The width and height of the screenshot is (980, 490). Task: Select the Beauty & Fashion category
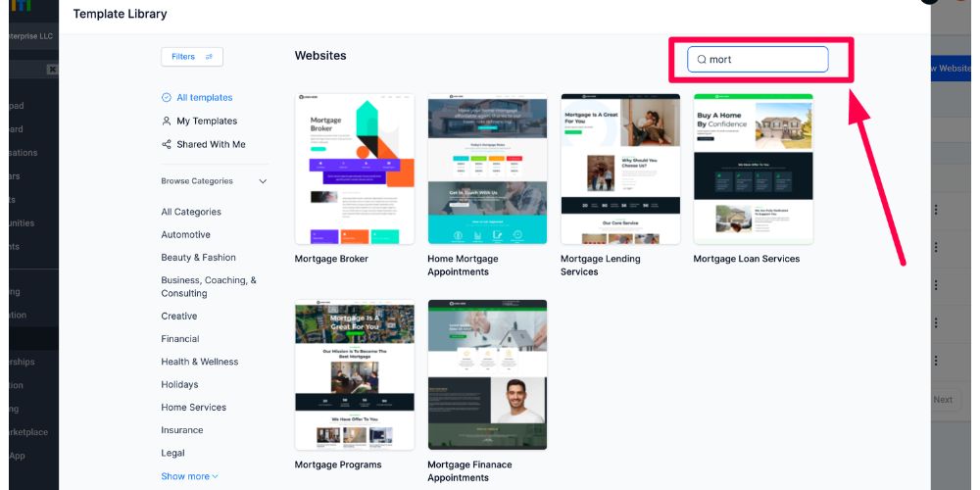pos(198,258)
